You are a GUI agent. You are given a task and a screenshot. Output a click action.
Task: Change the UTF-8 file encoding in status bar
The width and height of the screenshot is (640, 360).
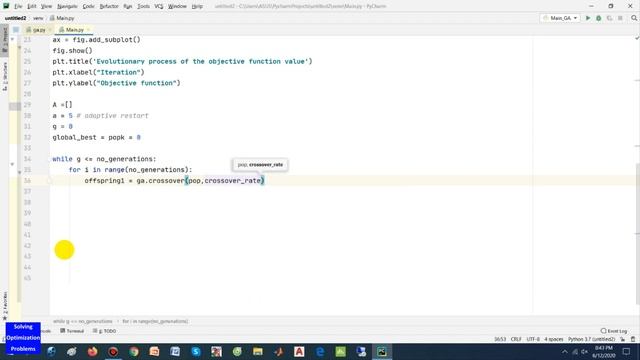(x=533, y=339)
